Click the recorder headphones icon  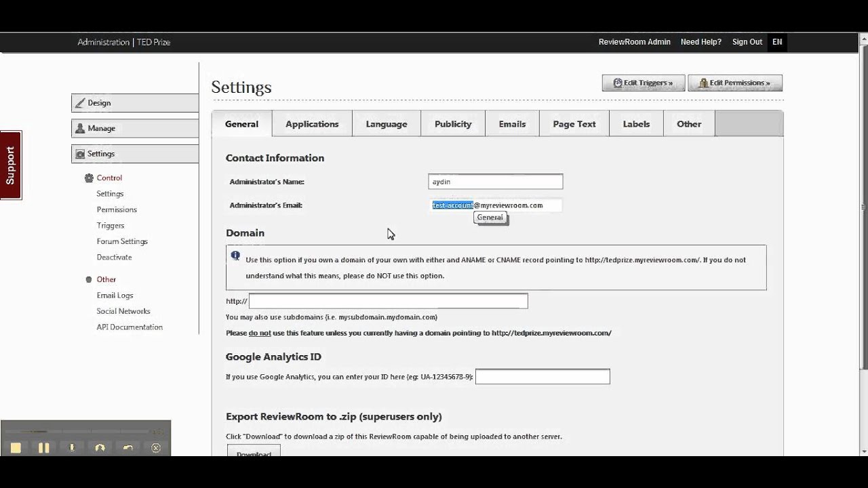(x=100, y=448)
